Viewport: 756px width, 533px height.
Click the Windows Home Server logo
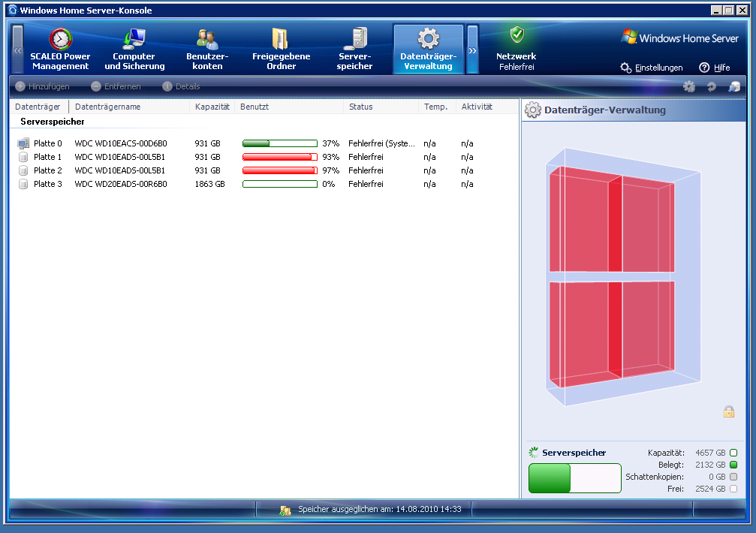pos(679,38)
